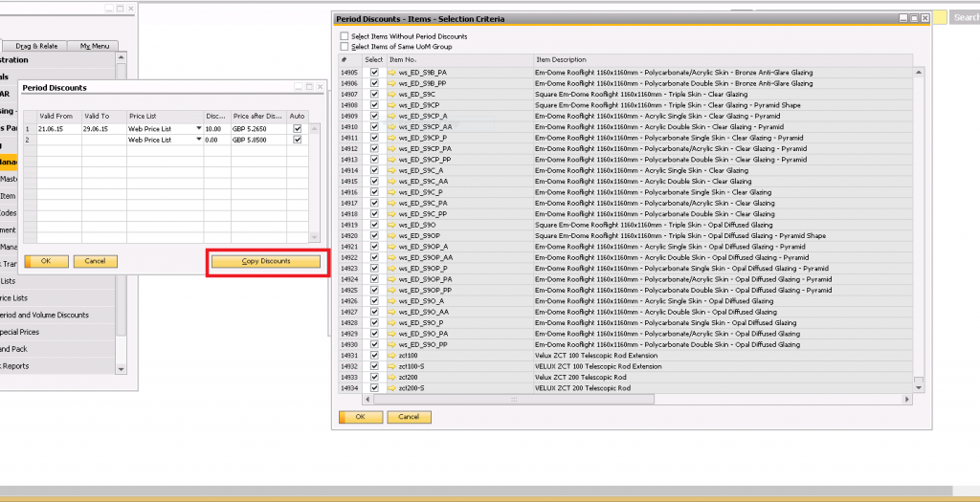
Task: Confirm Period Discounts window with OK
Action: pyautogui.click(x=46, y=262)
